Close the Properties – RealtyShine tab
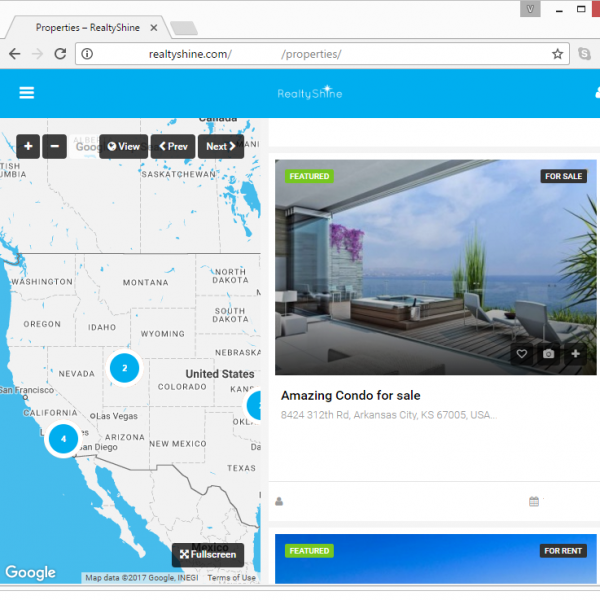This screenshot has width=600, height=600. (153, 28)
